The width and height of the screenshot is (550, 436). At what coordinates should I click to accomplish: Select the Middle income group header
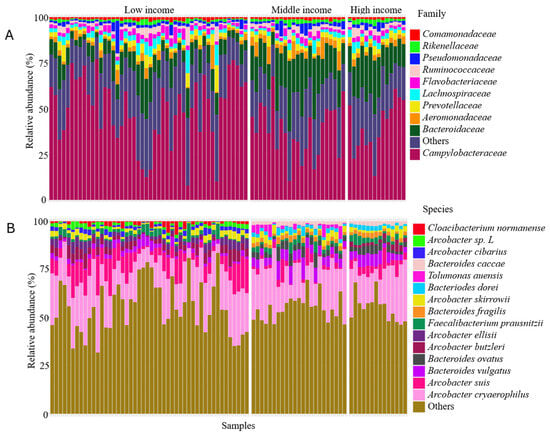(x=301, y=10)
